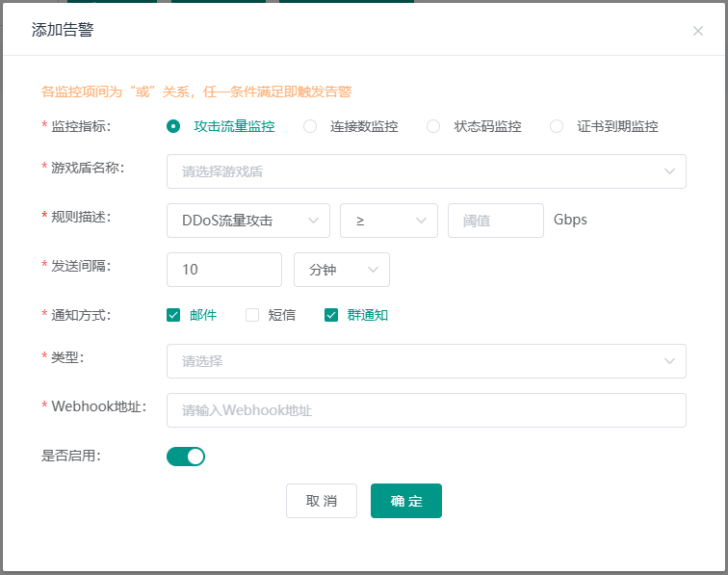Select 证书到期监控 radio button
728x575 pixels.
click(557, 126)
